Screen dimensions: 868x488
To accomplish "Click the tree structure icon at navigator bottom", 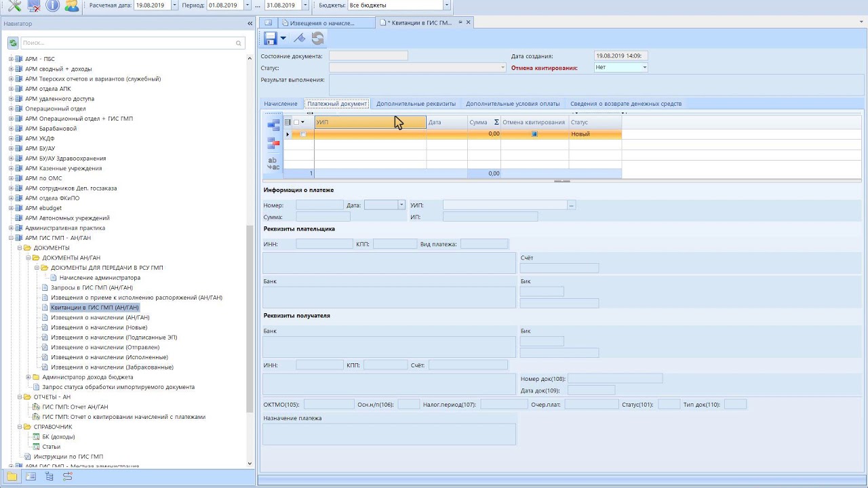I will coord(49,476).
